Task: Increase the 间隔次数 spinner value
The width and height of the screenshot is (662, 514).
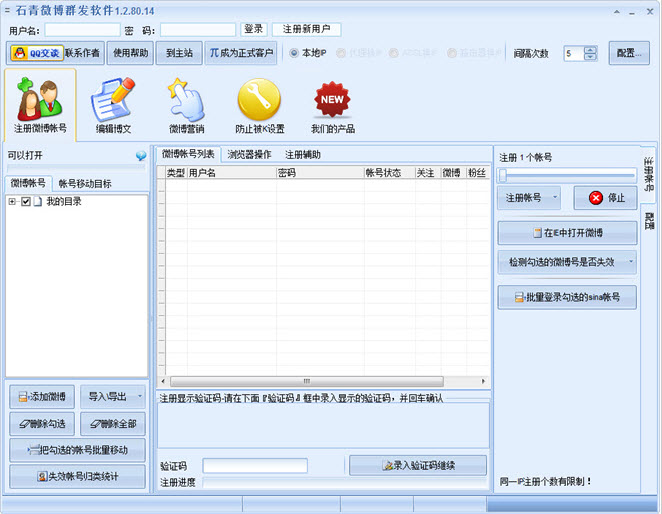Action: [590, 49]
